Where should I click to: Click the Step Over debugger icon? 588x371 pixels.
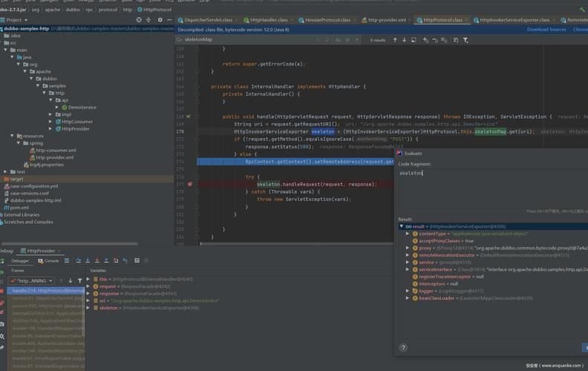(78, 260)
